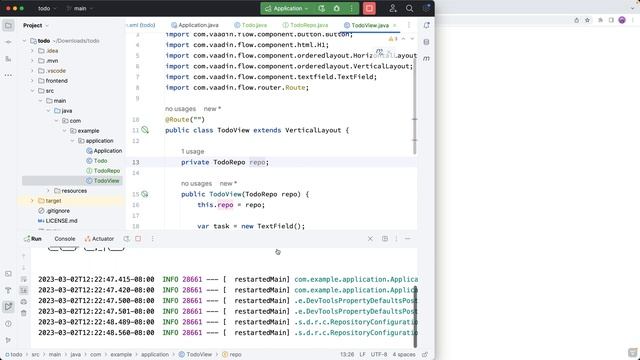Open Build hammer tool window icon

(x=8, y=290)
